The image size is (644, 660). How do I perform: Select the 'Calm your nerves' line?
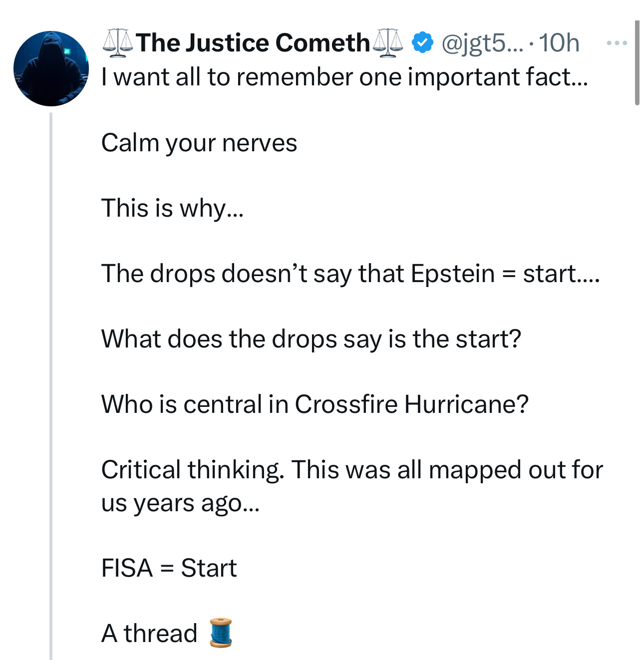(199, 143)
